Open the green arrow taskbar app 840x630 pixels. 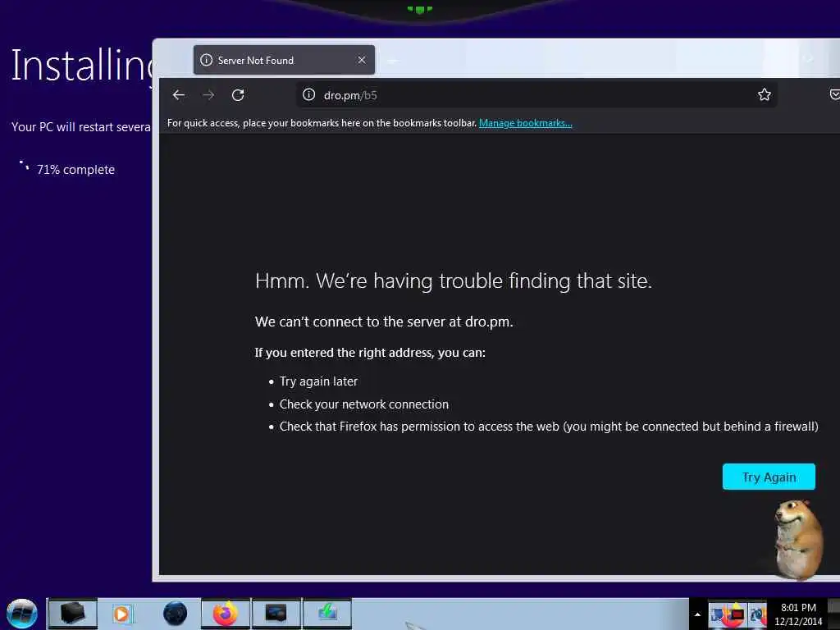click(x=326, y=614)
